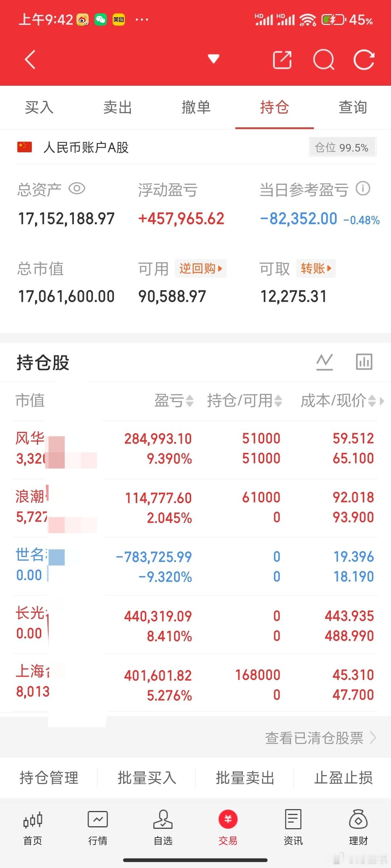Open 交易 in bottom navigation
The width and height of the screenshot is (391, 868).
(228, 827)
